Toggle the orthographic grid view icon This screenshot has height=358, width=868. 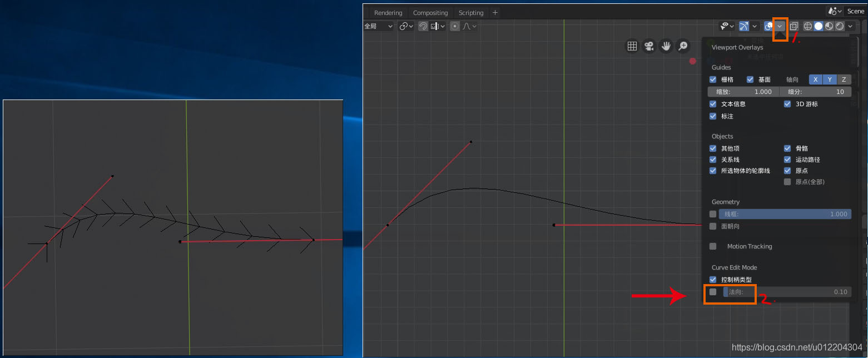(x=632, y=46)
